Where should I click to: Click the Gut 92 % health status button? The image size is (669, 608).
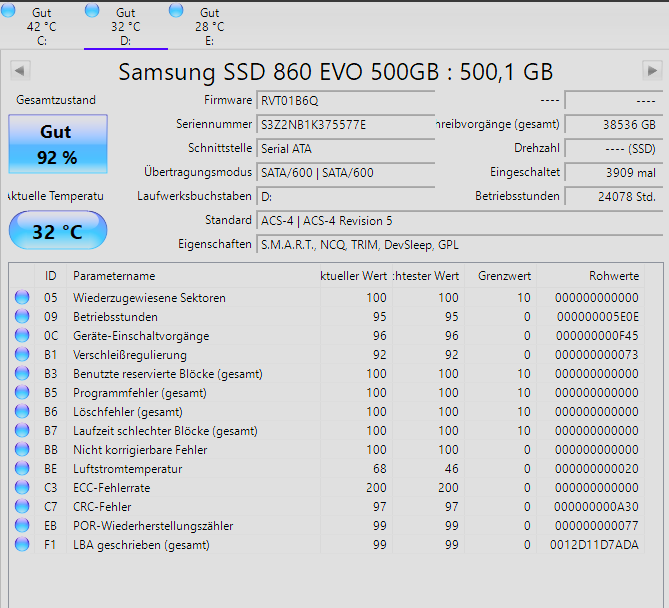click(x=58, y=144)
